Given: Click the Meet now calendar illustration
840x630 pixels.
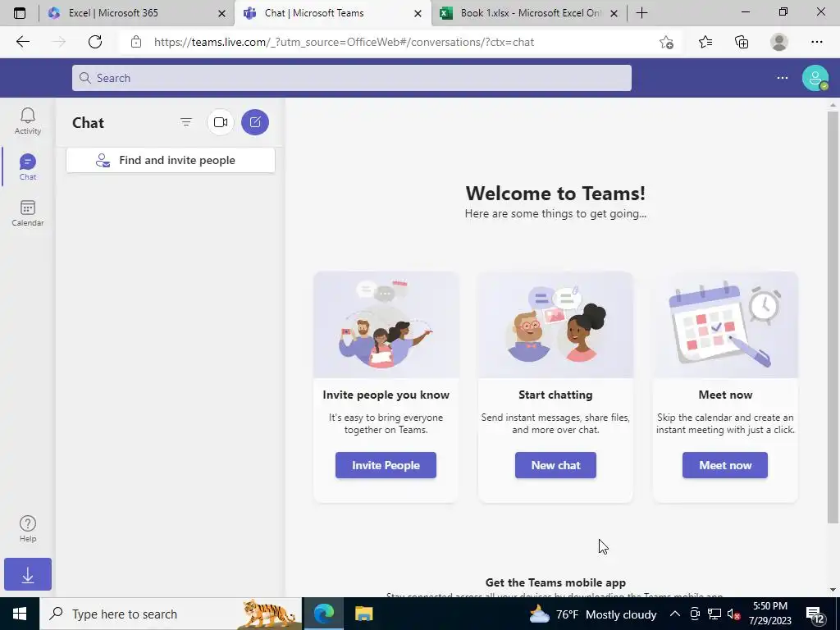Looking at the screenshot, I should pos(725,325).
